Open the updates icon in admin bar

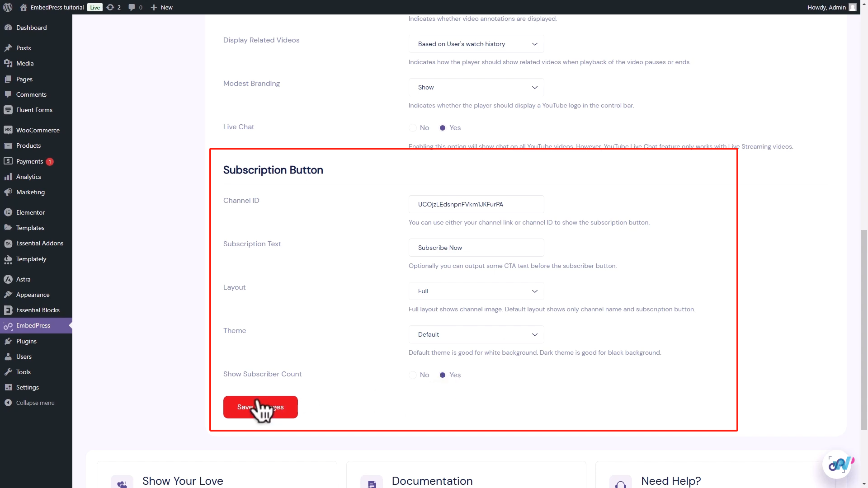110,7
